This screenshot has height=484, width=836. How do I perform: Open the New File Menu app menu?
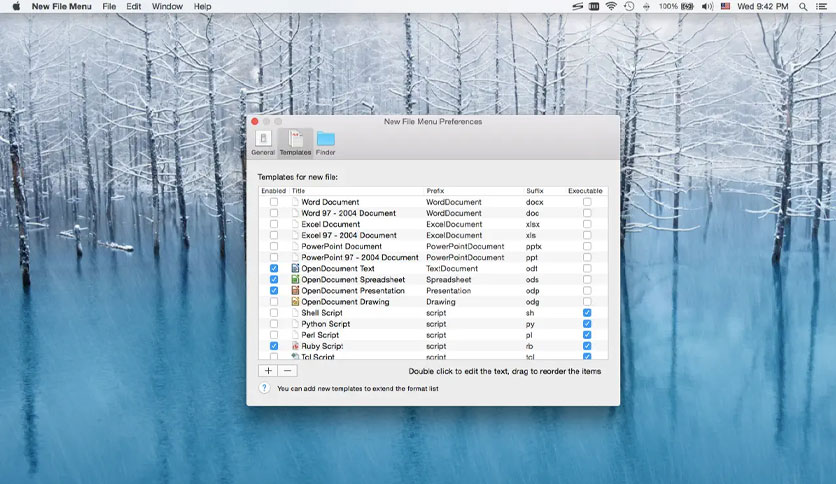coord(61,6)
